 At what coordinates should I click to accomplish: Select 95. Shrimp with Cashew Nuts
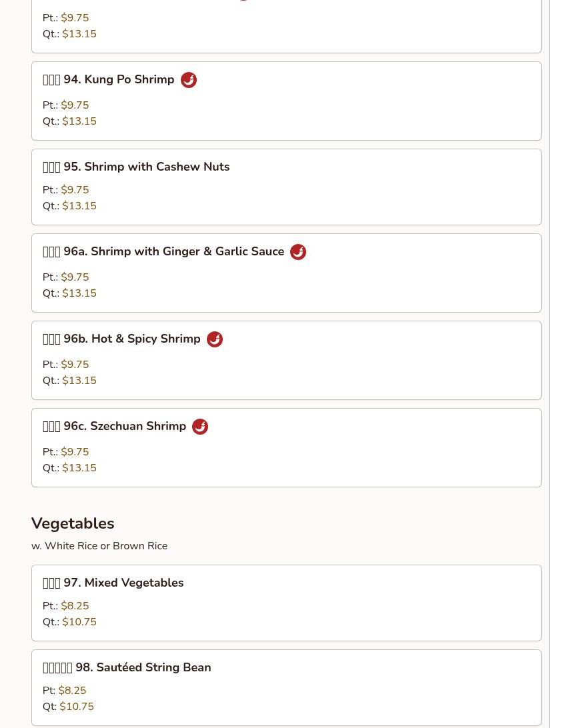coord(286,187)
